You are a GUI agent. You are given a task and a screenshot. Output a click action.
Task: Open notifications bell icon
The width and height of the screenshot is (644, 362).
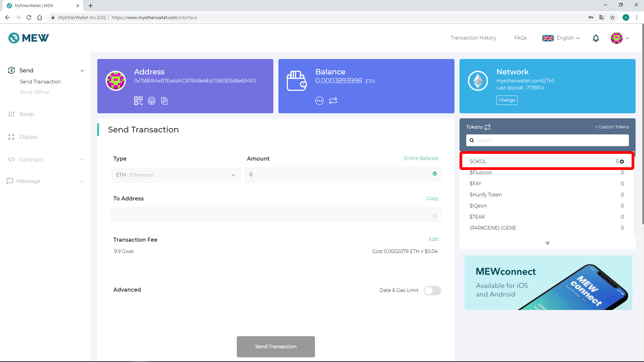(x=596, y=38)
